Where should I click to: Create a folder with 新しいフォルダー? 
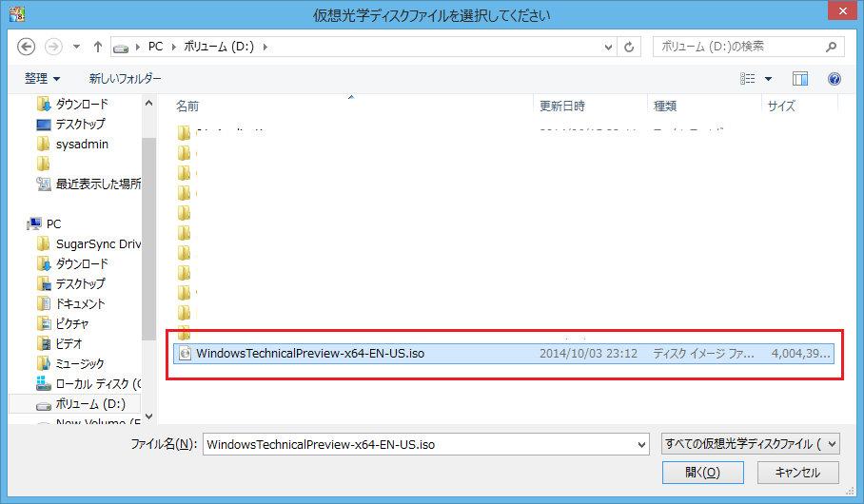(125, 79)
